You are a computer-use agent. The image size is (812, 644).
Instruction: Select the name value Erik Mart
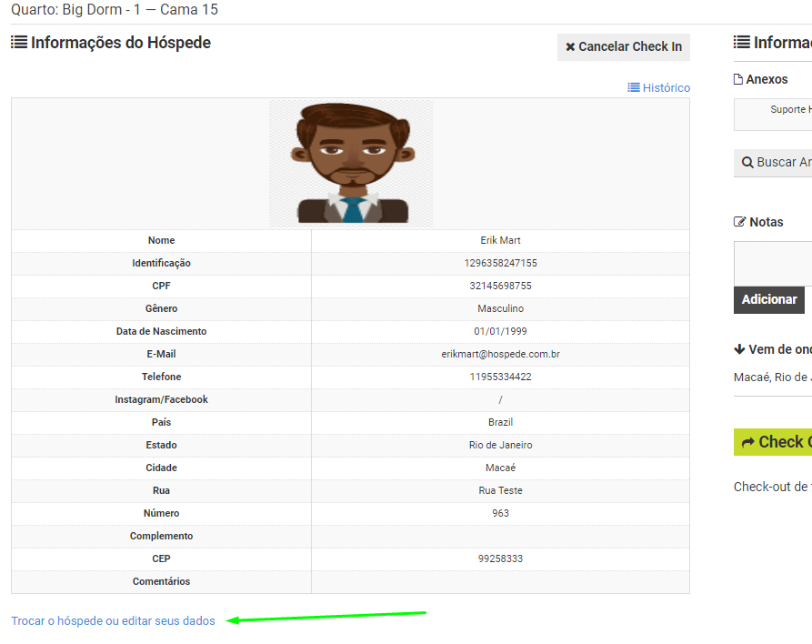[500, 240]
